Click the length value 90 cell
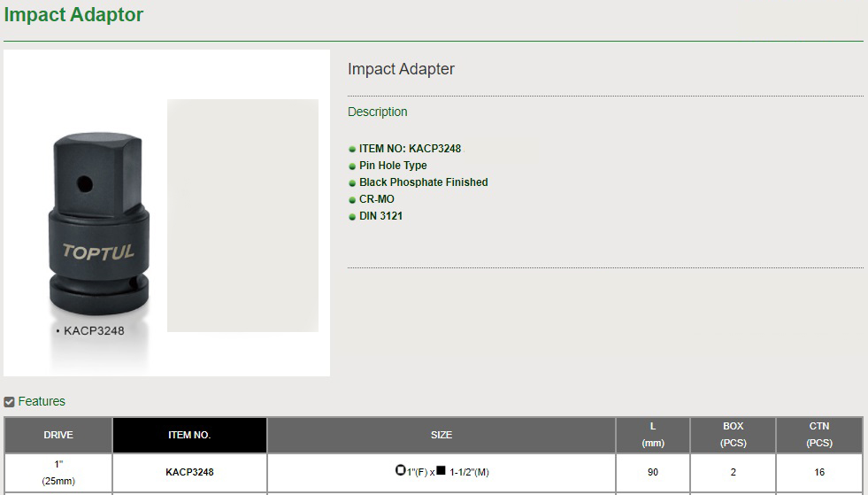The image size is (868, 495). click(x=653, y=472)
